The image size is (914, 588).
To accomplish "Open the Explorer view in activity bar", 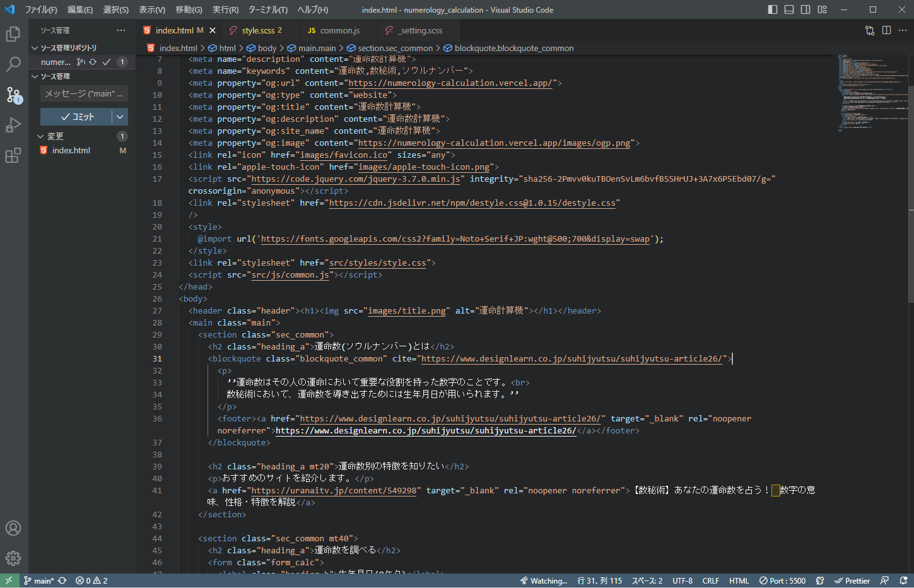I will tap(13, 34).
